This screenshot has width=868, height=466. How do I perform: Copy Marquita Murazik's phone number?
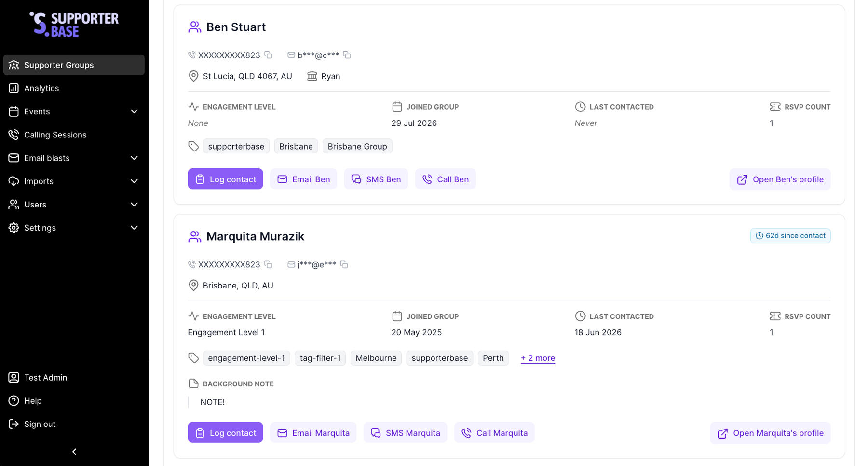[269, 264]
